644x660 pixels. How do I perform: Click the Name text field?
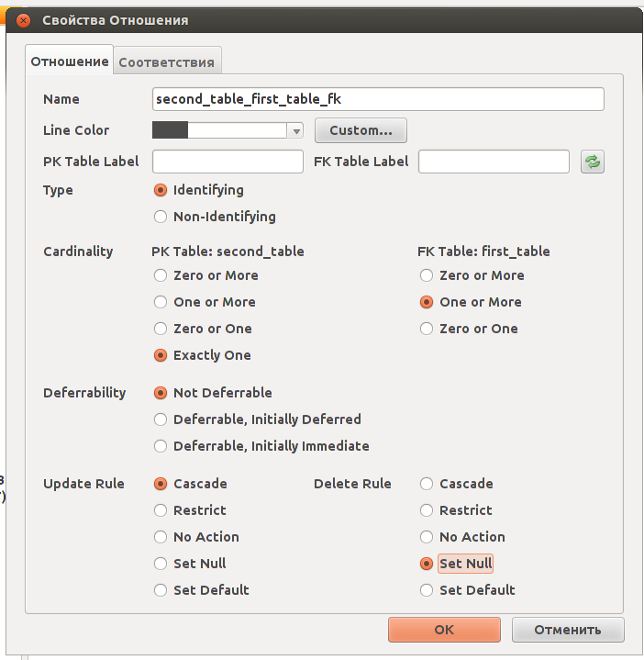pyautogui.click(x=378, y=99)
